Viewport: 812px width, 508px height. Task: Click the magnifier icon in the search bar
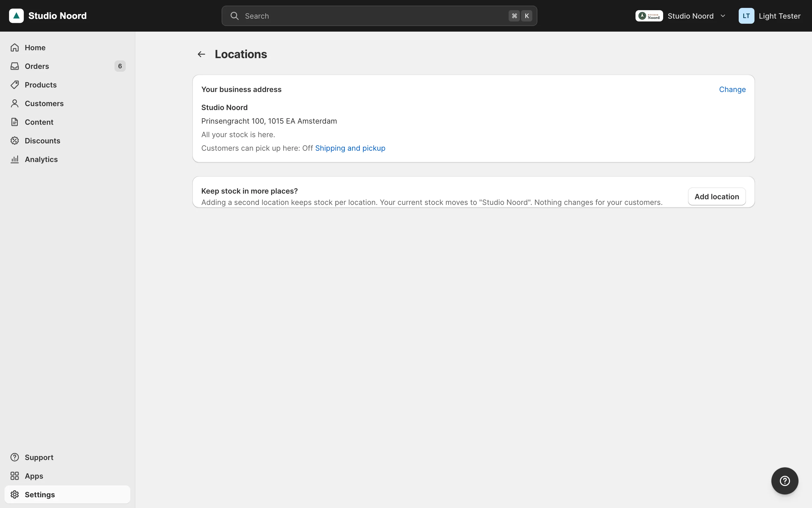click(235, 16)
